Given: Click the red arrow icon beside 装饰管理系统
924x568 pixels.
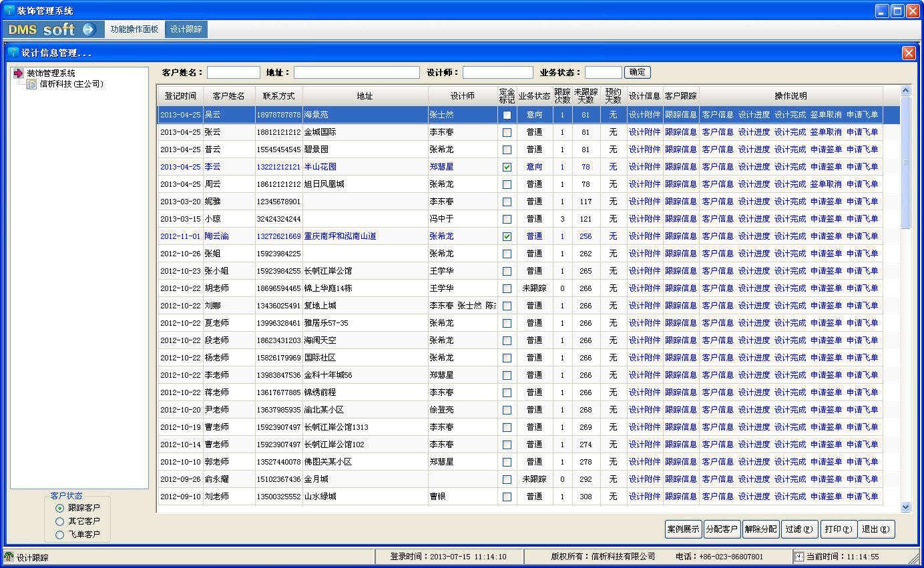Looking at the screenshot, I should click(x=19, y=73).
